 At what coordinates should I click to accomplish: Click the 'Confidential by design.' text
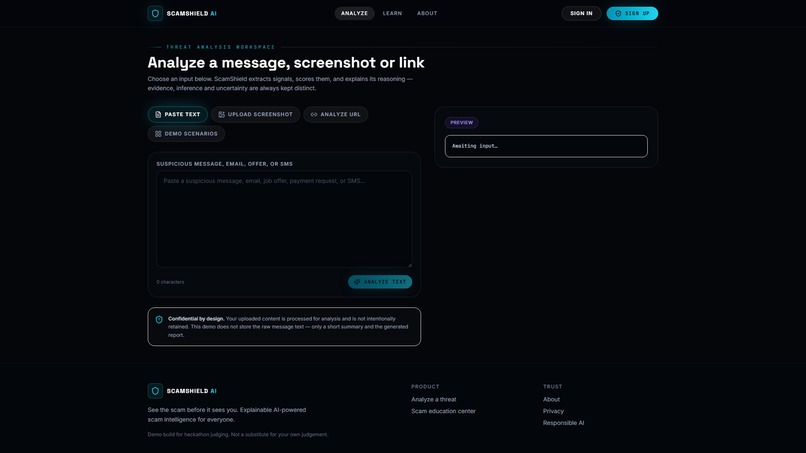pyautogui.click(x=196, y=319)
